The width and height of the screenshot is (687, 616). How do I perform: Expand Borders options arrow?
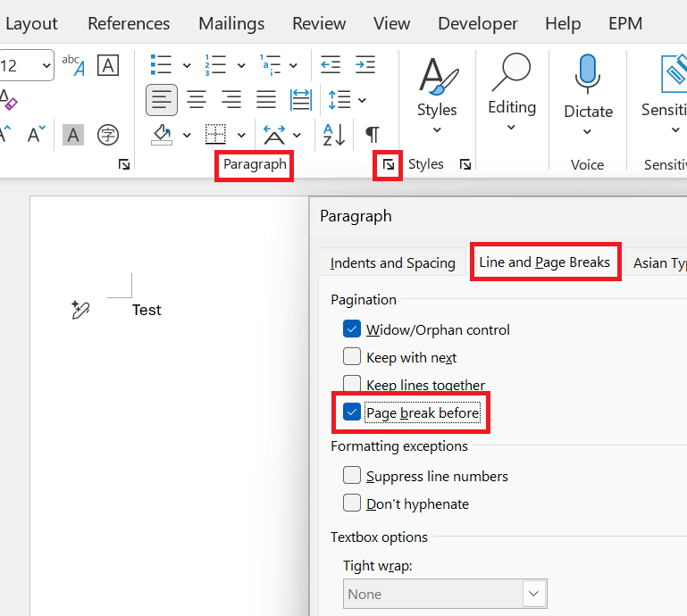(x=241, y=136)
